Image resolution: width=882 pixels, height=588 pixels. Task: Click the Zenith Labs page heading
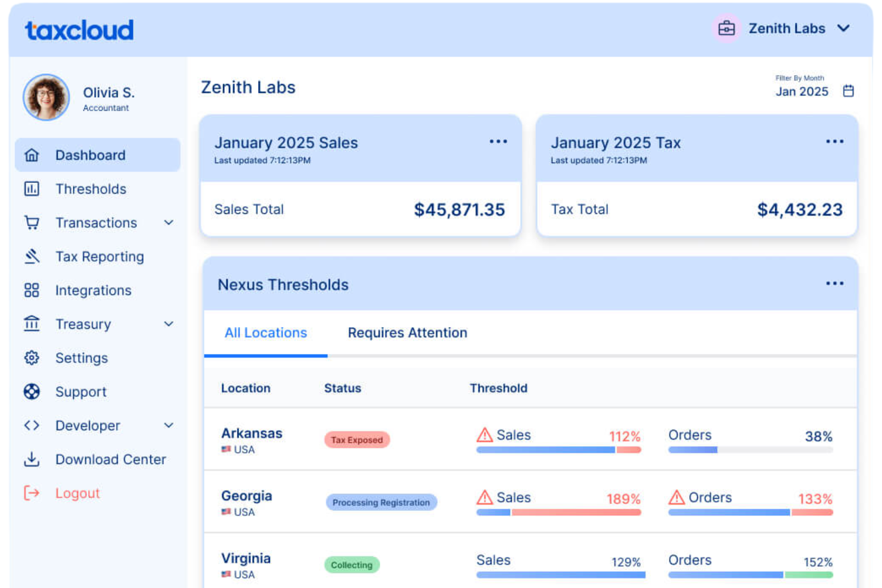click(248, 88)
